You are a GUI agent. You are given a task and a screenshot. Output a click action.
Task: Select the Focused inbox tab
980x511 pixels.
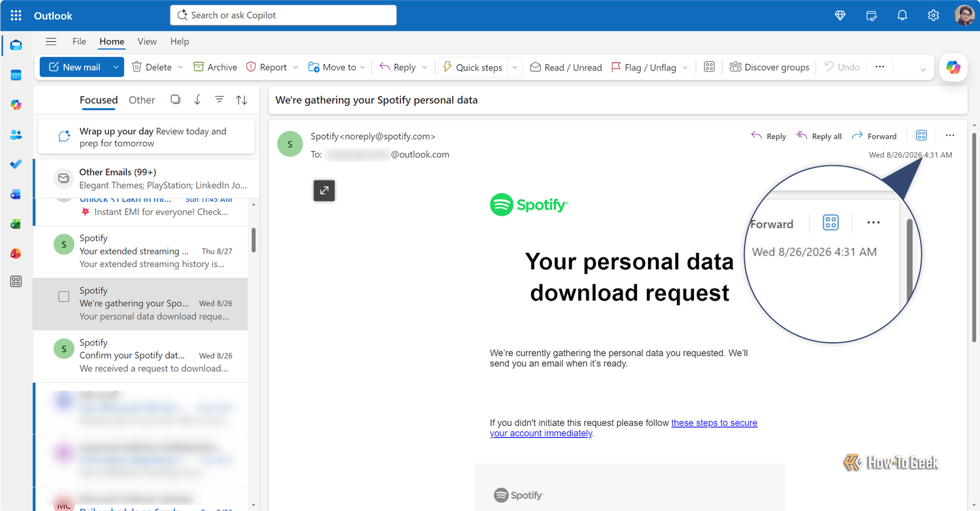[99, 100]
